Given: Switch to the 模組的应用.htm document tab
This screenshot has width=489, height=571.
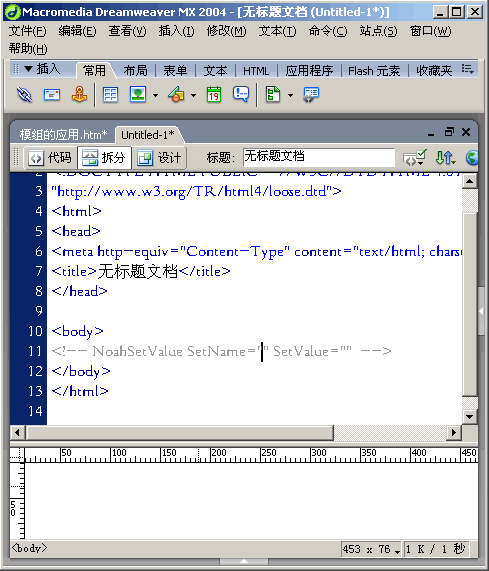Looking at the screenshot, I should pyautogui.click(x=63, y=135).
